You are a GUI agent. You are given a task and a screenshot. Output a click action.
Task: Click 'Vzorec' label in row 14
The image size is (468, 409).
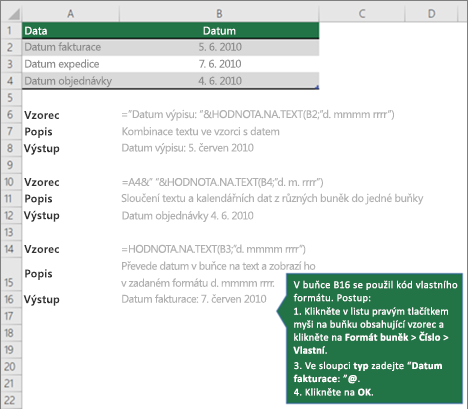click(x=42, y=249)
